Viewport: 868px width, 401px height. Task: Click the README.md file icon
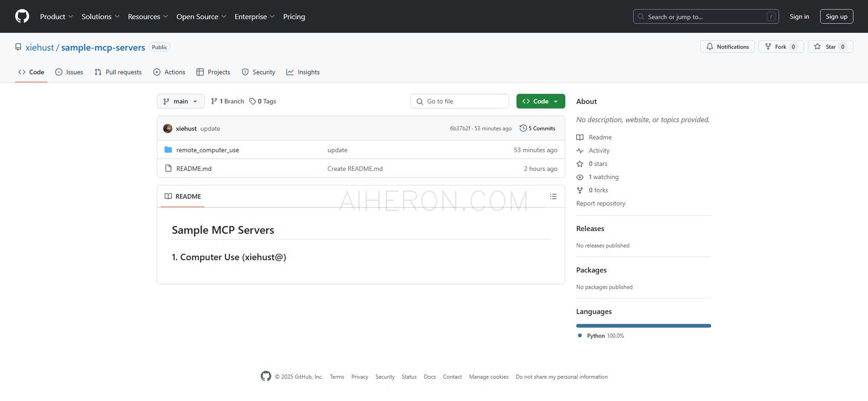[x=168, y=168]
